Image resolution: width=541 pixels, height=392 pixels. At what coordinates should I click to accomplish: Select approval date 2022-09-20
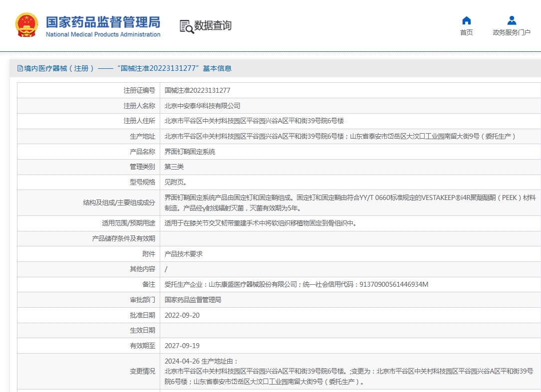click(182, 315)
